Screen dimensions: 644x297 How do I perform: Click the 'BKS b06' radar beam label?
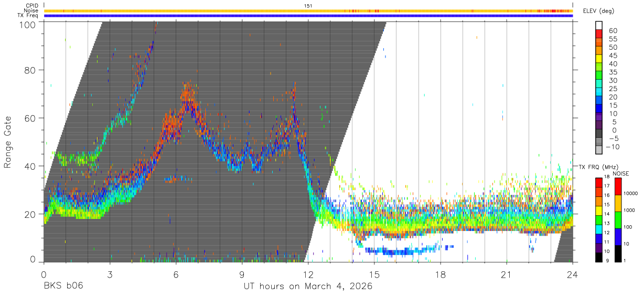click(63, 287)
